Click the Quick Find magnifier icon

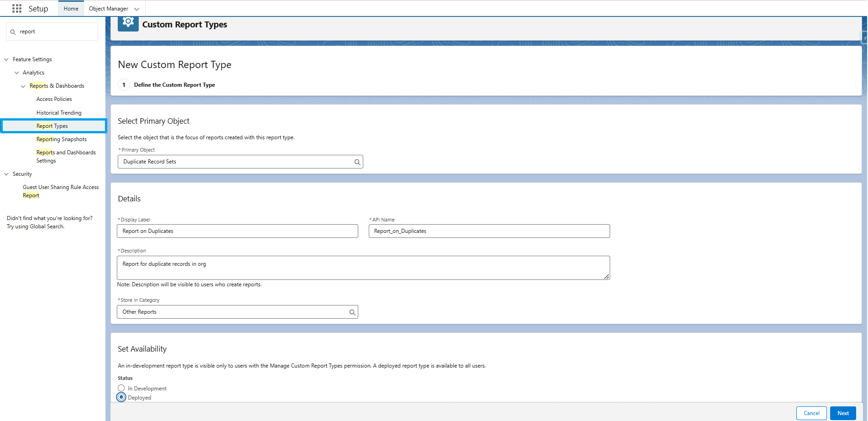point(13,32)
